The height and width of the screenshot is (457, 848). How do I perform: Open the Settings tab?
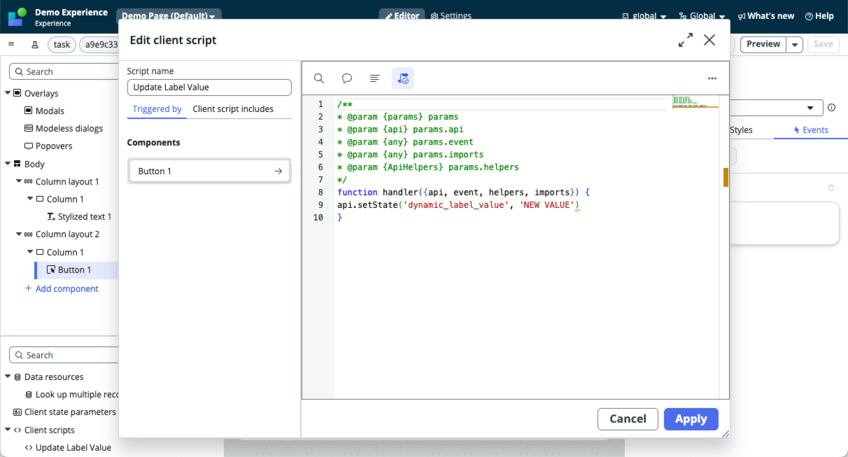click(x=451, y=16)
